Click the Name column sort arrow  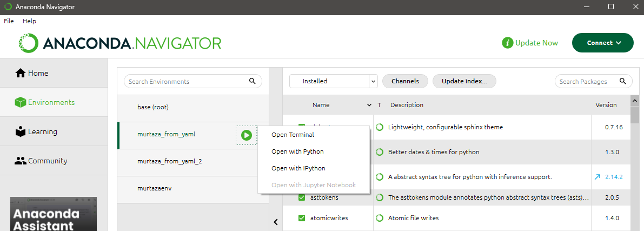[369, 105]
